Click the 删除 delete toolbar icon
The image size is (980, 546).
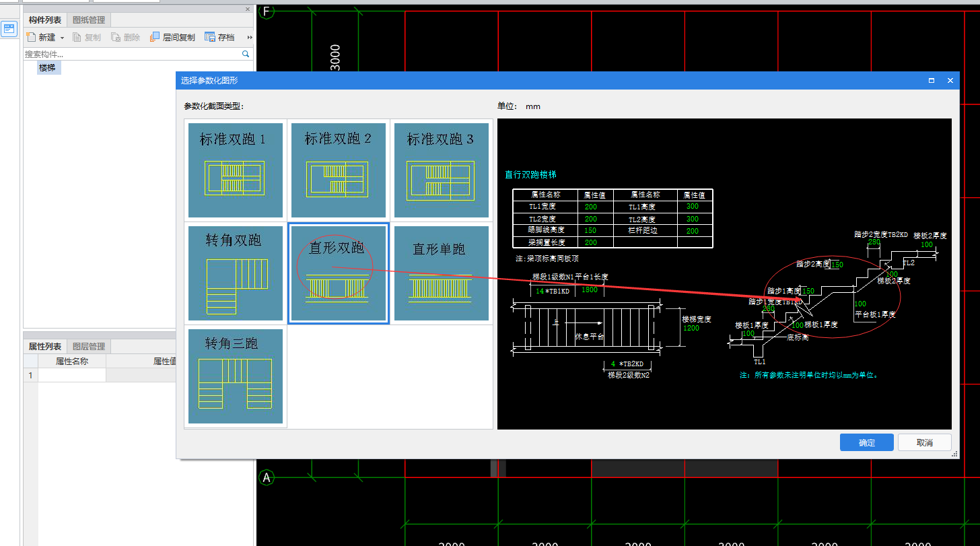(116, 38)
